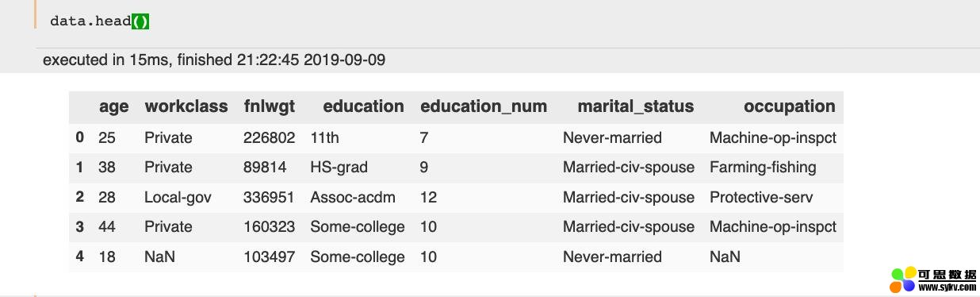This screenshot has height=297, width=980.
Task: Click the NaN workclass cell in row 4
Action: [x=159, y=256]
